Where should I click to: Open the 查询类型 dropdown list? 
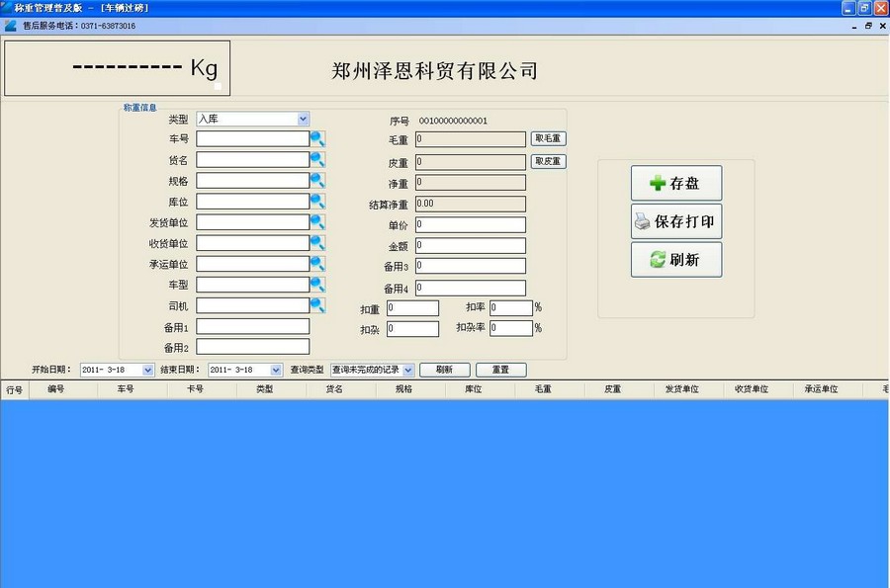point(407,369)
